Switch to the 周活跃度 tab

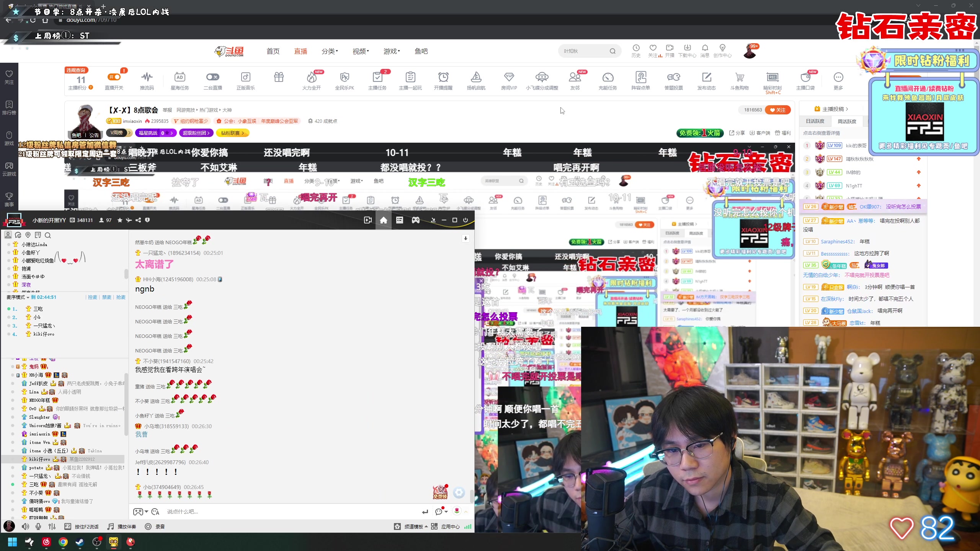(x=846, y=121)
